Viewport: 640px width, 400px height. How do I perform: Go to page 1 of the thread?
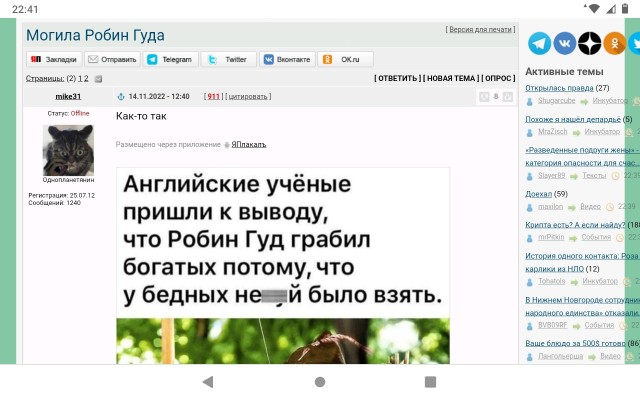coord(80,78)
